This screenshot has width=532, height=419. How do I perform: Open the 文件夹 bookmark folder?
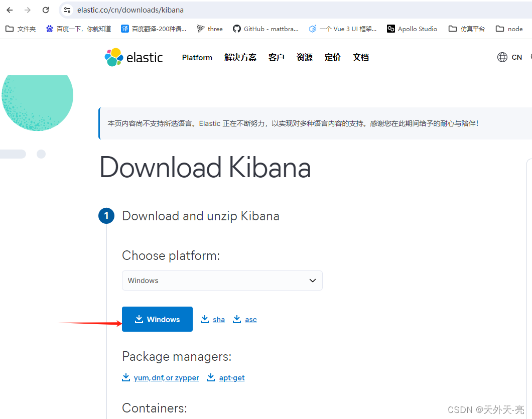21,29
